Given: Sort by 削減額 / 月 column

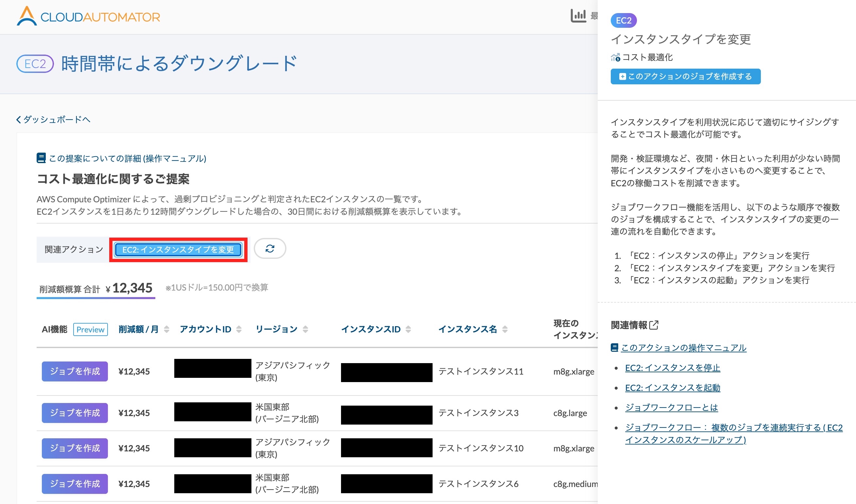Looking at the screenshot, I should point(144,329).
